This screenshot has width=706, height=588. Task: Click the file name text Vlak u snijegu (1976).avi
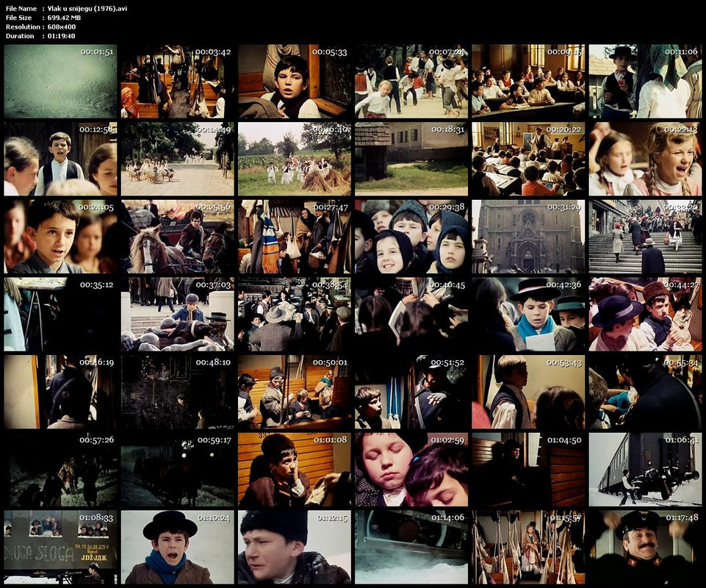[87, 9]
